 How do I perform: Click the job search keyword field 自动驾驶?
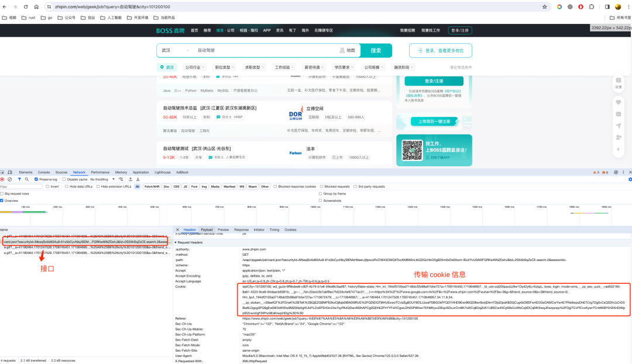click(266, 50)
